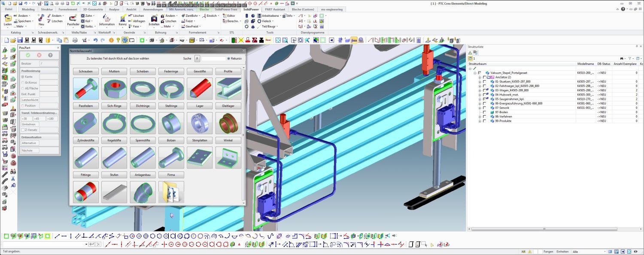This screenshot has width=644, height=255.
Task: Check the box for 97-Boden
Action: point(484,112)
